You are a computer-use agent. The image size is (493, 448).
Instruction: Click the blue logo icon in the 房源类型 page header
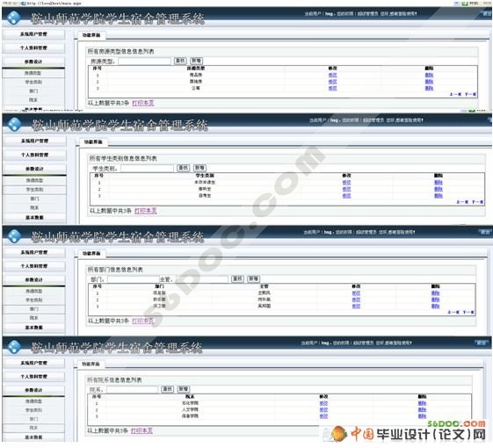pyautogui.click(x=14, y=18)
